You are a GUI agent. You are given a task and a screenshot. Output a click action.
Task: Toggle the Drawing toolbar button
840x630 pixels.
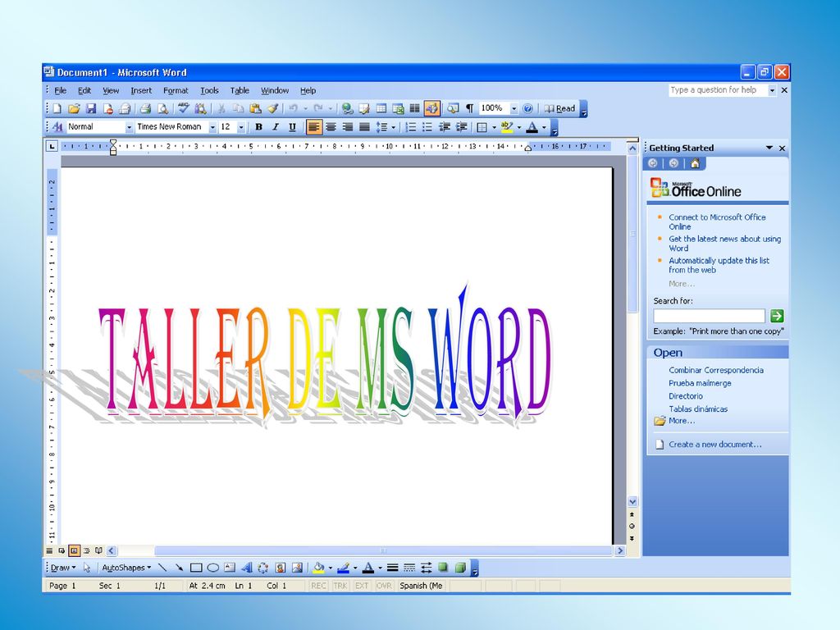[x=431, y=109]
